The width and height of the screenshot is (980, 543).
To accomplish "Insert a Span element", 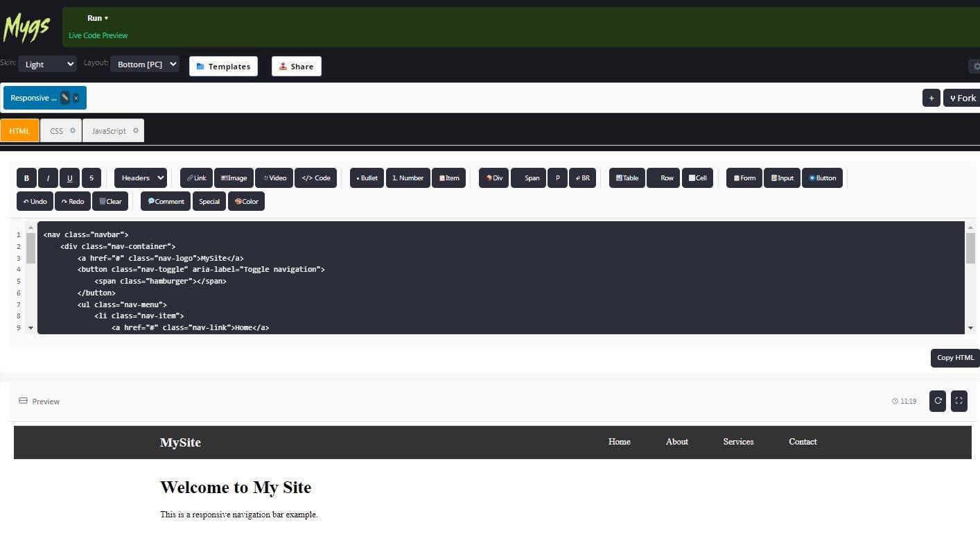I will tap(528, 178).
